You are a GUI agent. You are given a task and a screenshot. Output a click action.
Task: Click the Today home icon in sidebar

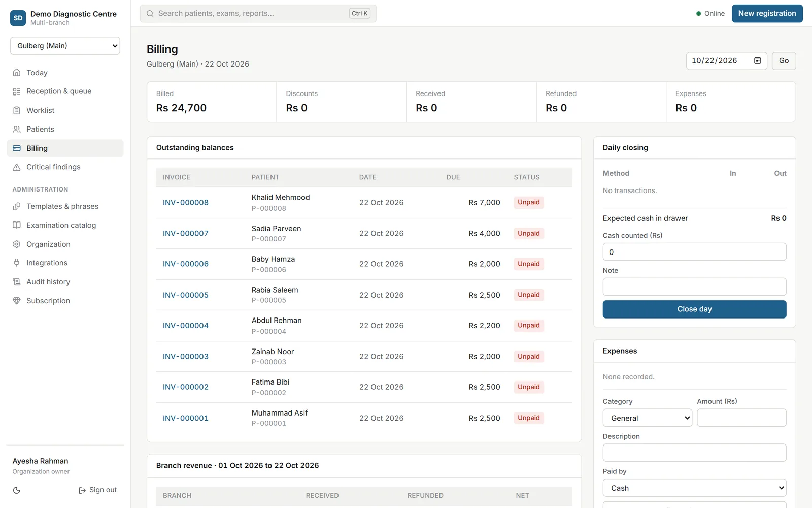[17, 73]
